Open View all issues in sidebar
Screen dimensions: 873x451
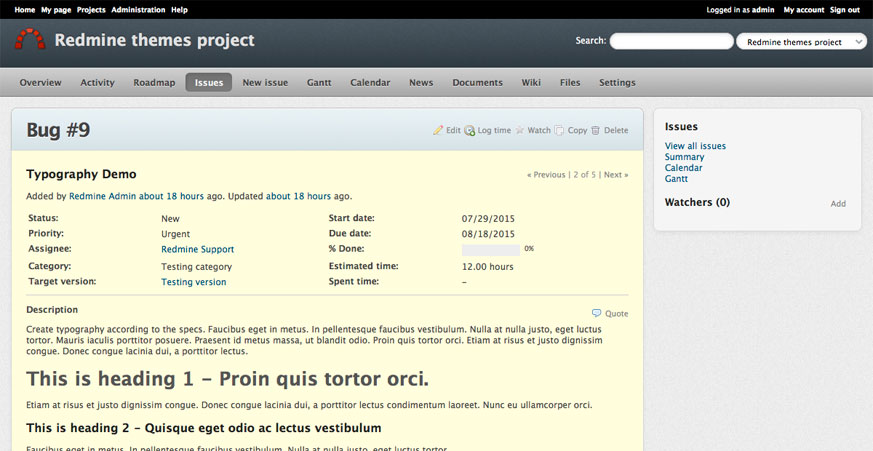(695, 146)
